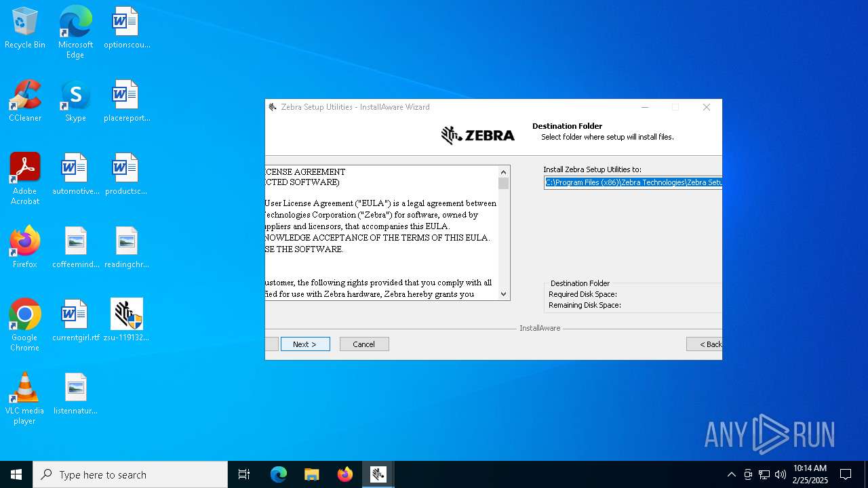Switch to Zebra installer taskbar item
The height and width of the screenshot is (488, 868).
tap(378, 474)
